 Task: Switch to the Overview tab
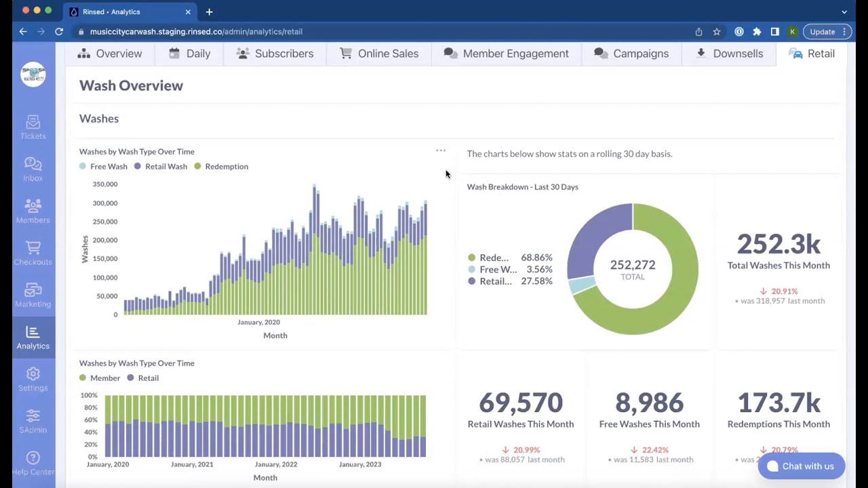click(x=110, y=54)
